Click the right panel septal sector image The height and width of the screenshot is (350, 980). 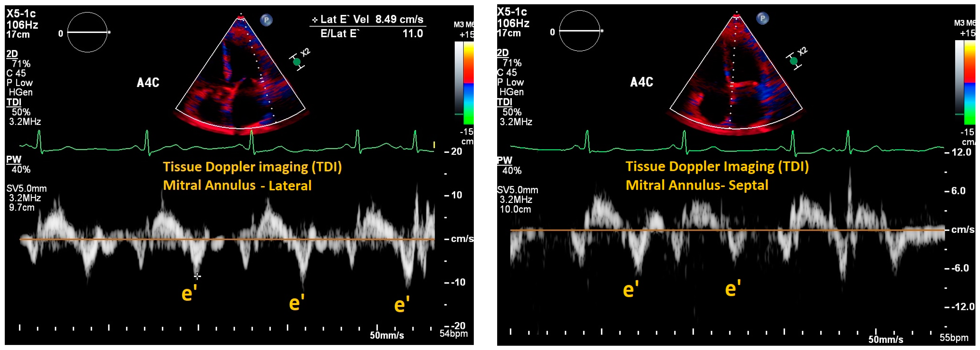(x=736, y=80)
